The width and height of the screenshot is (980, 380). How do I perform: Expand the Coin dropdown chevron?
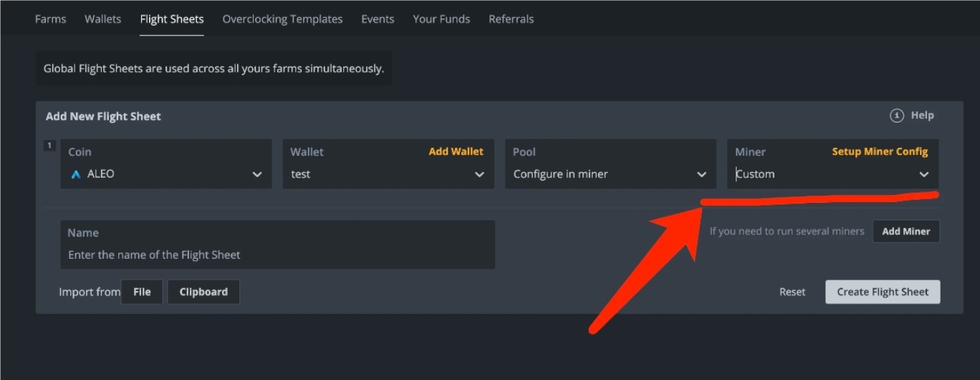pos(257,174)
